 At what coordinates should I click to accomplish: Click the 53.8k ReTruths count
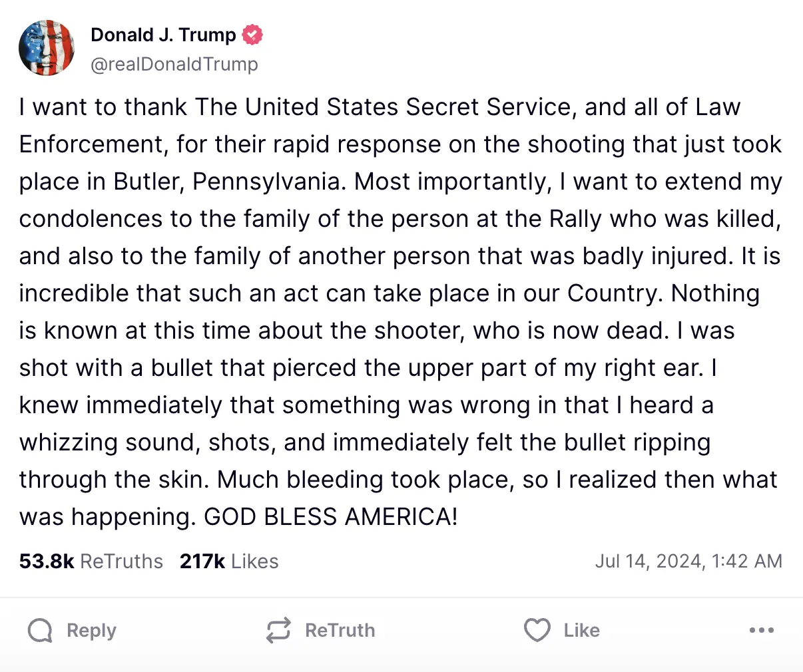[91, 561]
